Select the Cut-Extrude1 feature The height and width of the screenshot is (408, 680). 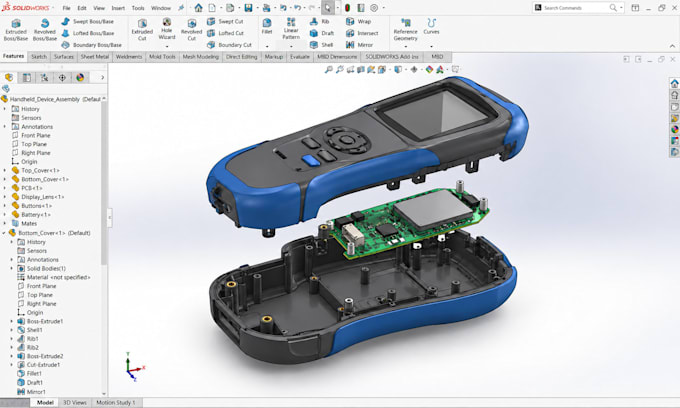pyautogui.click(x=43, y=365)
